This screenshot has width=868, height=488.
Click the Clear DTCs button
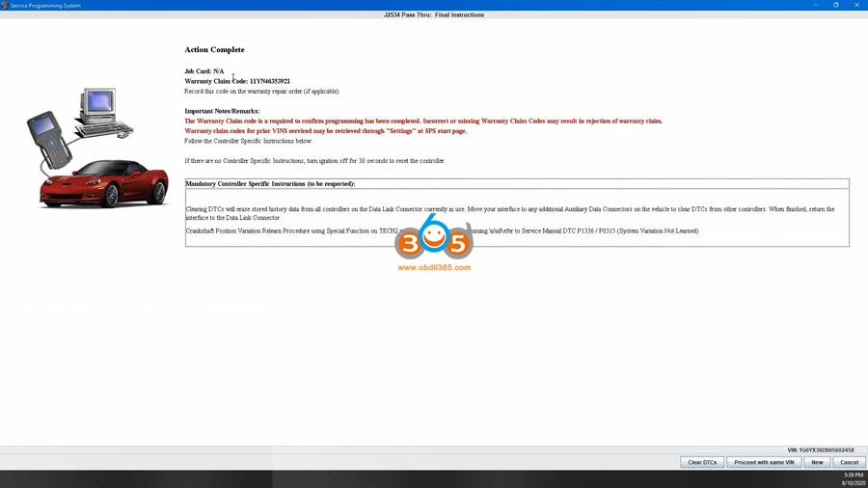702,462
